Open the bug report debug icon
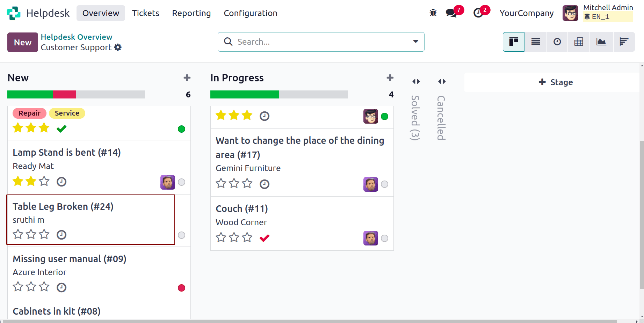Viewport: 644px width, 323px height. pyautogui.click(x=433, y=13)
